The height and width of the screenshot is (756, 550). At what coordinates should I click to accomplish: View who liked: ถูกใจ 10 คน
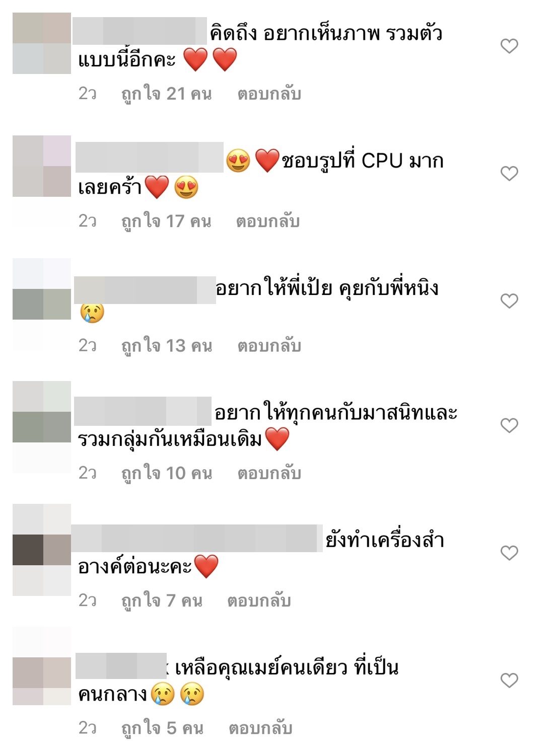167,474
